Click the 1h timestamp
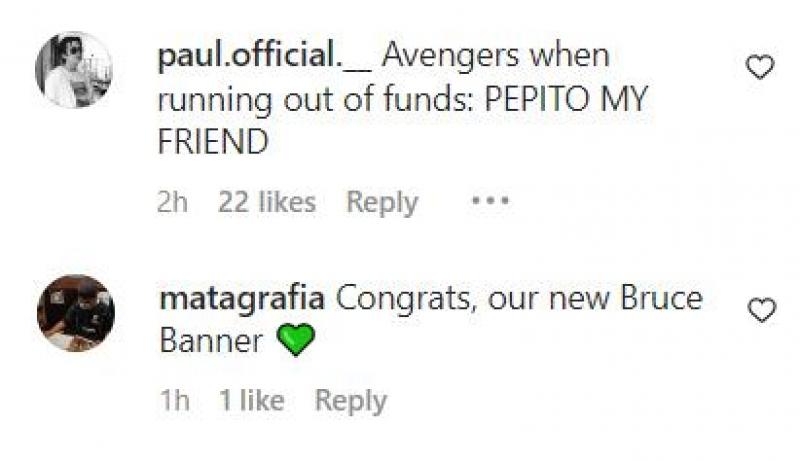 173,401
